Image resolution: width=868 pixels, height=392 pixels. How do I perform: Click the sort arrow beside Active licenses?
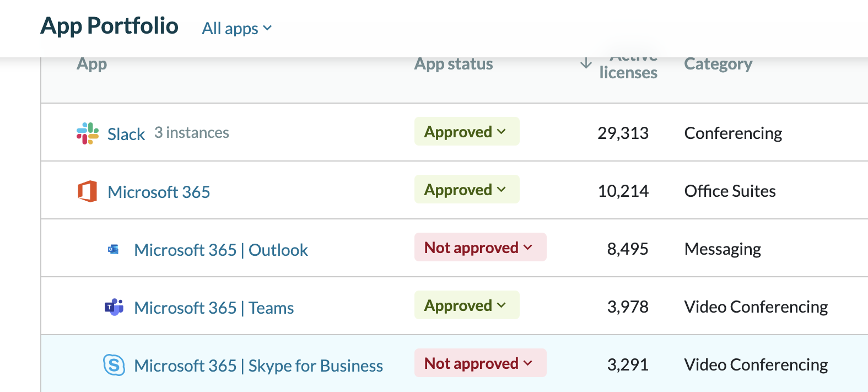click(x=586, y=64)
